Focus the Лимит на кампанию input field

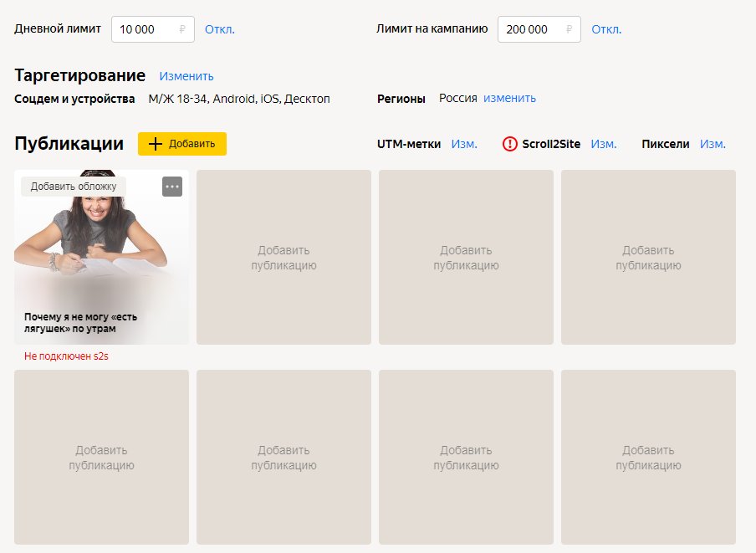point(532,29)
